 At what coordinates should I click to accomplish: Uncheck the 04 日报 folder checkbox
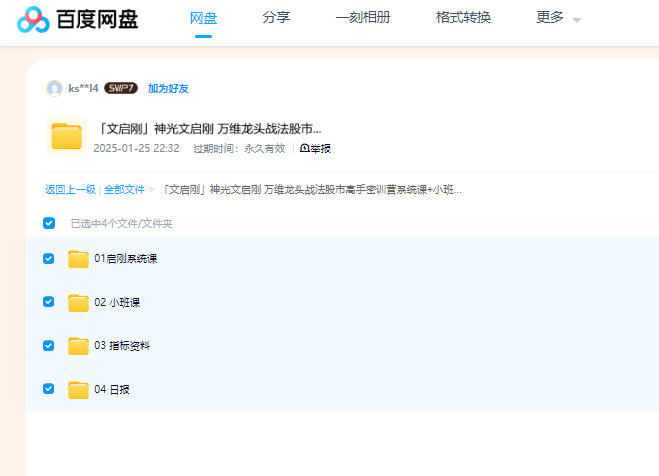pyautogui.click(x=49, y=389)
